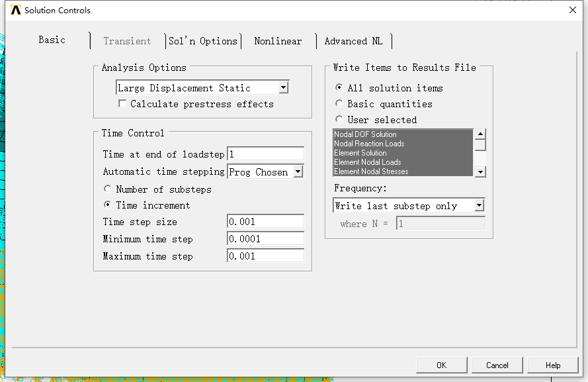
Task: Click the results list scrollbar thumb
Action: pyautogui.click(x=480, y=145)
